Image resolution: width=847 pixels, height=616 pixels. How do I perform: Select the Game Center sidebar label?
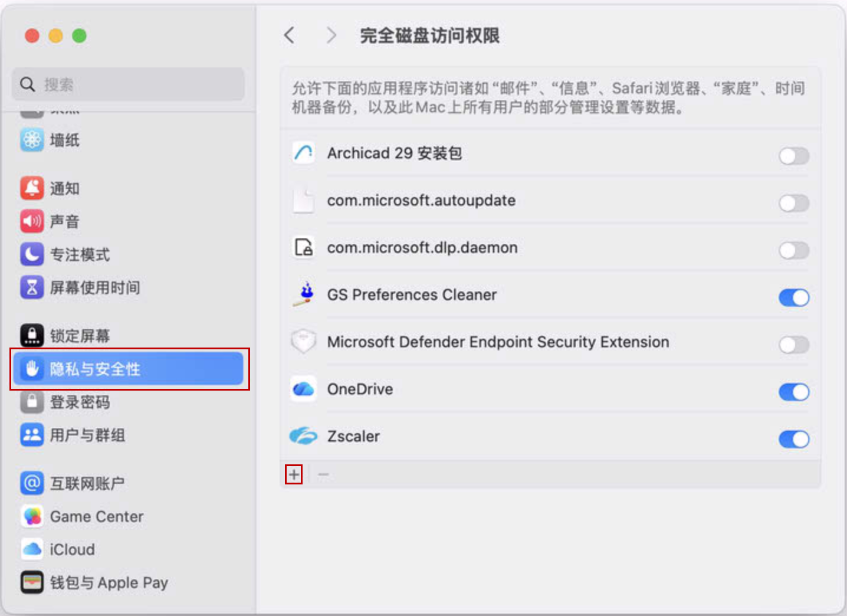click(97, 516)
